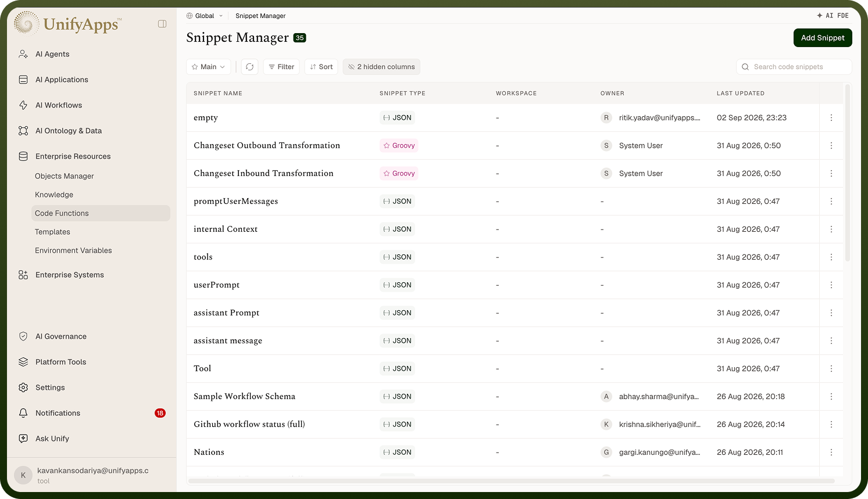Open three-dot menu for Nations row
The width and height of the screenshot is (868, 499).
tap(831, 453)
